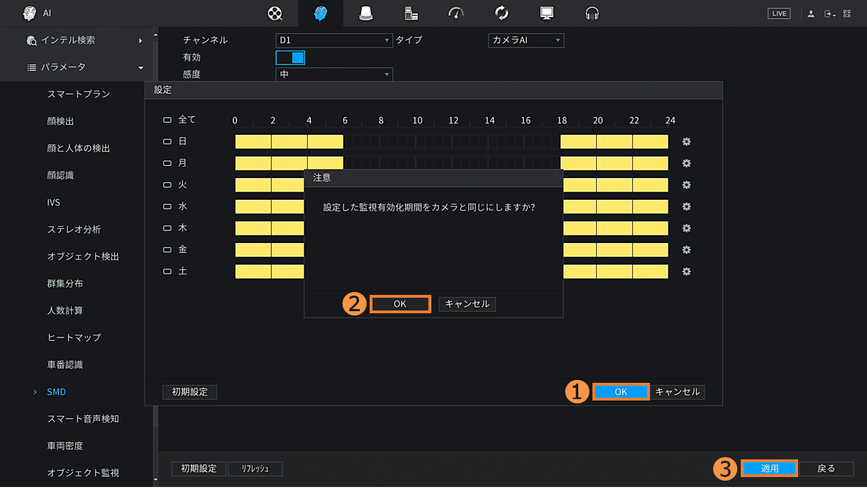Open the playback film reel icon
867x504 pixels.
point(275,13)
